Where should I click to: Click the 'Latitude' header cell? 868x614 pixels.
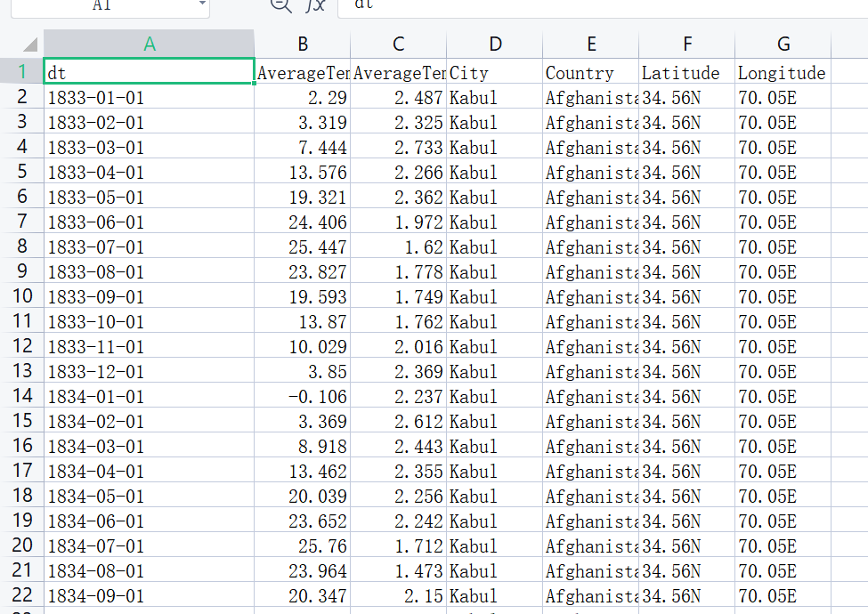(687, 72)
